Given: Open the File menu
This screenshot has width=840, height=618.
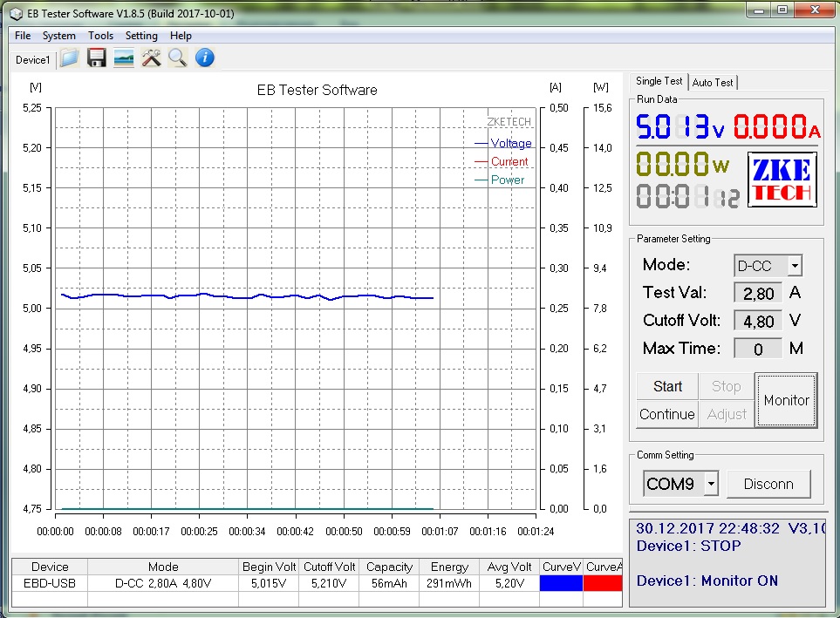Looking at the screenshot, I should [x=23, y=36].
